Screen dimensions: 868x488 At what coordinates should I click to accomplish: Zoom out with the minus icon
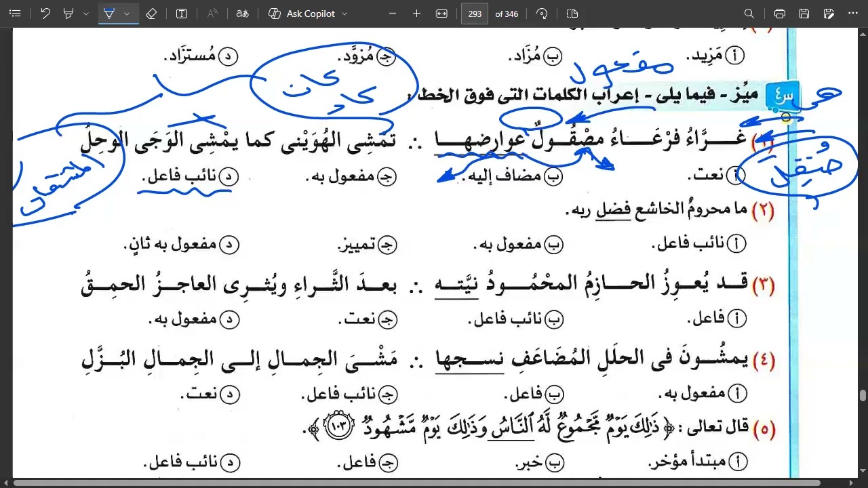393,14
